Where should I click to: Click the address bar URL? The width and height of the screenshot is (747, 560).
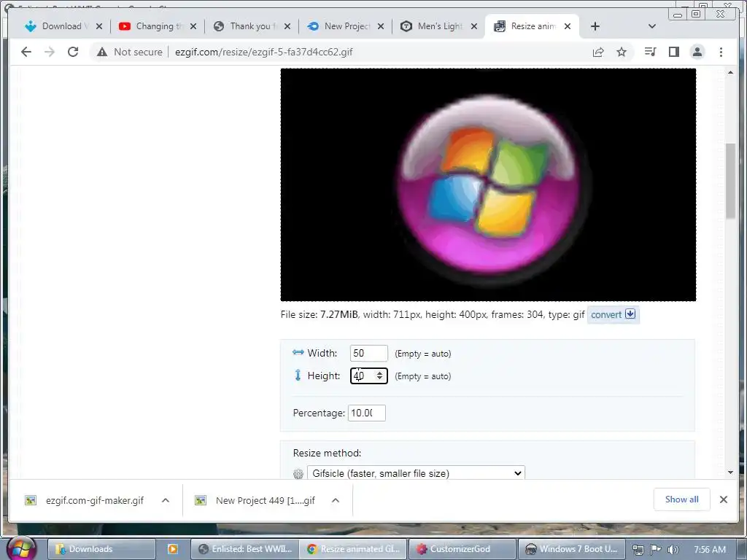point(263,52)
